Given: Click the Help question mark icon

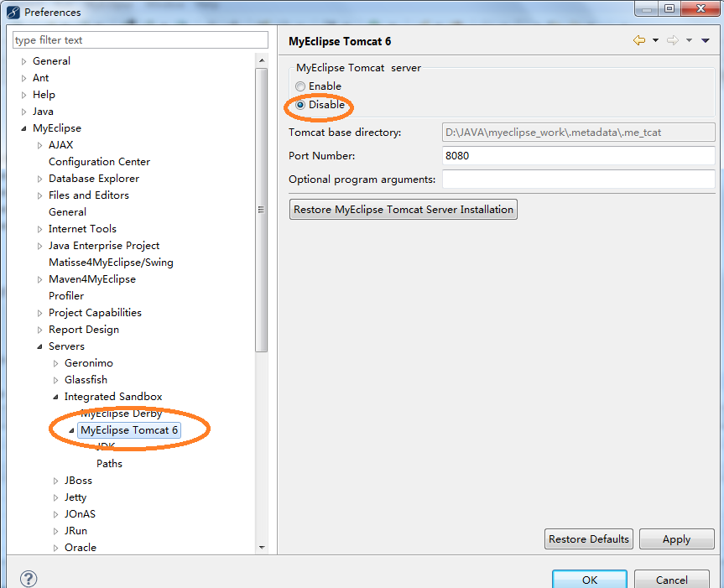Looking at the screenshot, I should [x=28, y=579].
